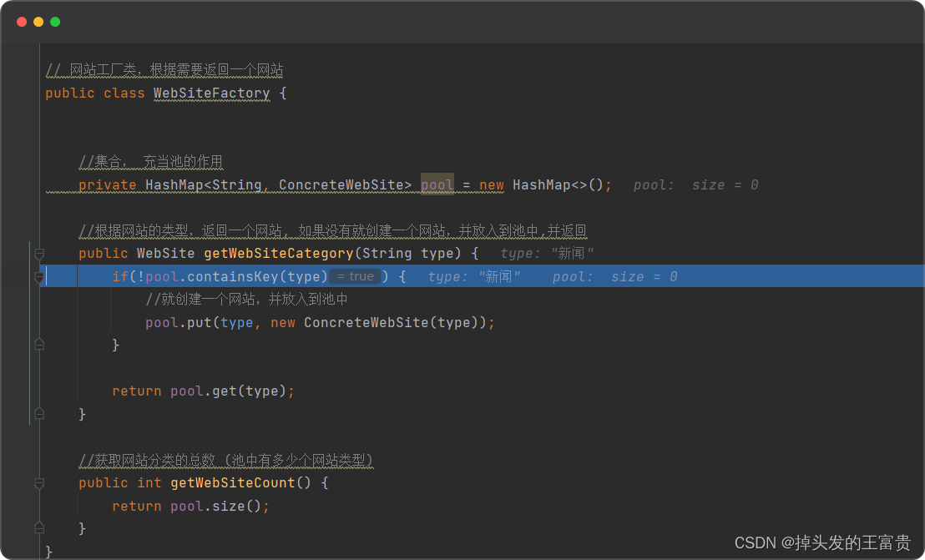This screenshot has height=560, width=925.
Task: Click the comment '//获取网站分类的总数'
Action: 226,460
